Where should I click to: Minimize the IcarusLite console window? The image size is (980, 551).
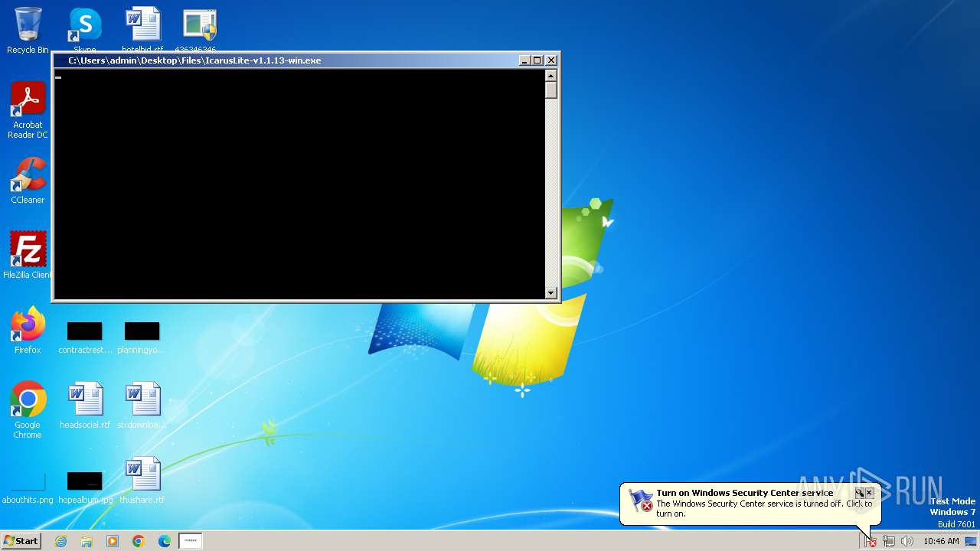(x=524, y=60)
